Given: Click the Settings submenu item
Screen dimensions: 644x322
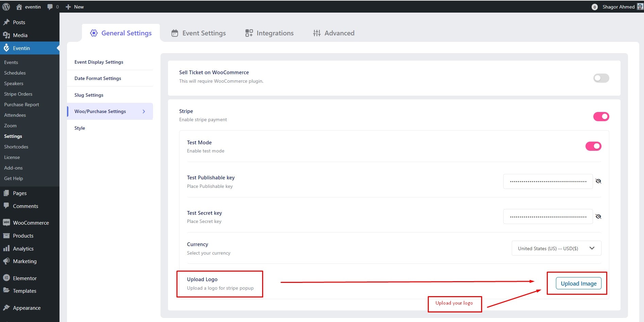Looking at the screenshot, I should [13, 136].
